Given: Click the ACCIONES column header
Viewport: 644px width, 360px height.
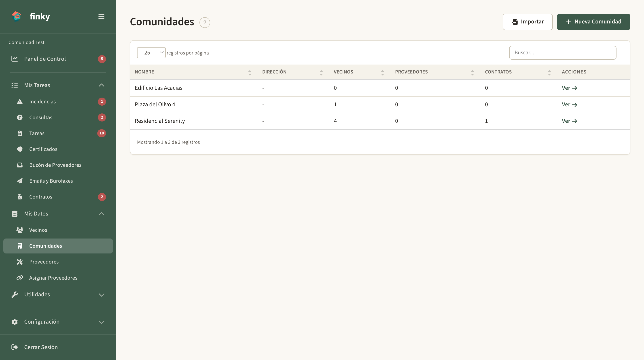Looking at the screenshot, I should pyautogui.click(x=574, y=72).
